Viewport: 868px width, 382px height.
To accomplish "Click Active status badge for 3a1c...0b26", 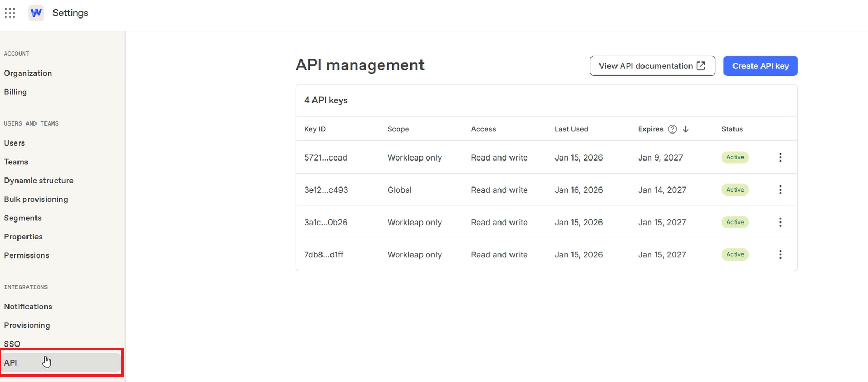I will point(735,222).
